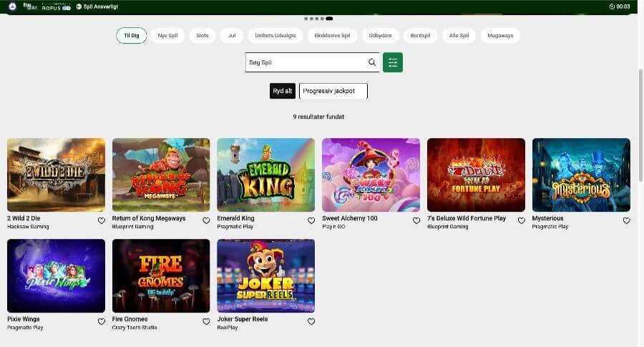Click the 9 resultater fundet text

point(318,117)
